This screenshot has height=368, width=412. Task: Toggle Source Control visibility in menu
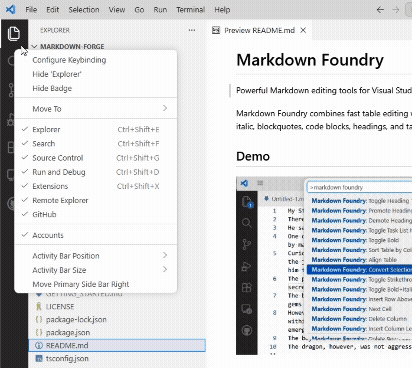(96, 158)
